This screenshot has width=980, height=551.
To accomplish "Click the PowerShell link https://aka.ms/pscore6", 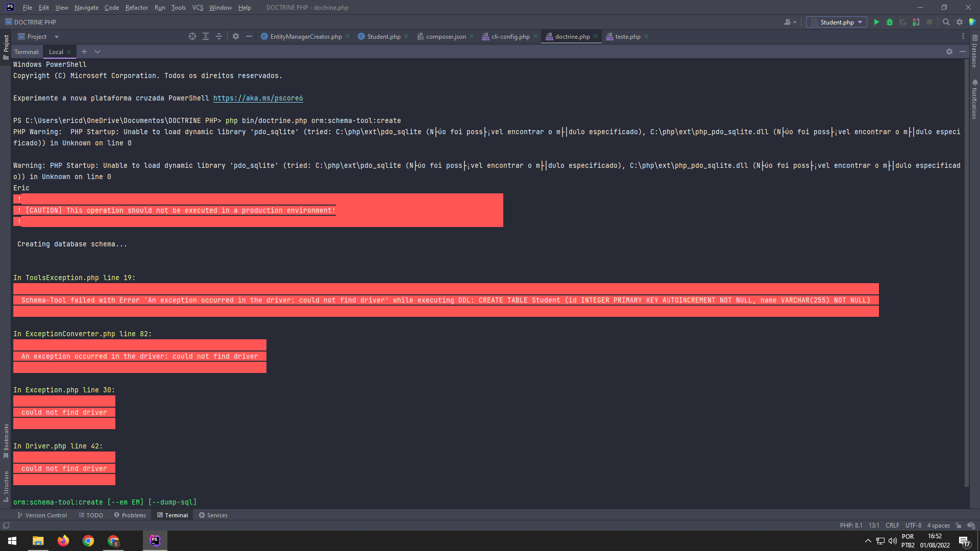I will pyautogui.click(x=258, y=98).
